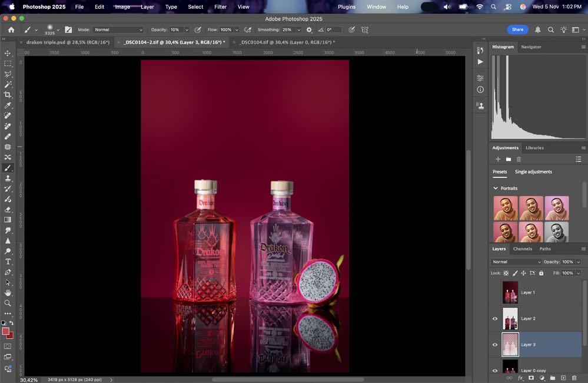Open Single adjustments section
This screenshot has width=588, height=383.
pyautogui.click(x=533, y=172)
